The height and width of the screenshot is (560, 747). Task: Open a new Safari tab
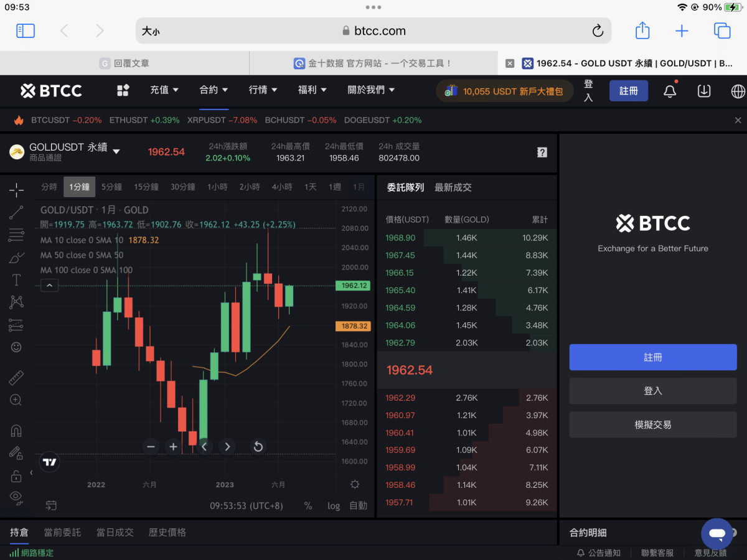point(682,31)
